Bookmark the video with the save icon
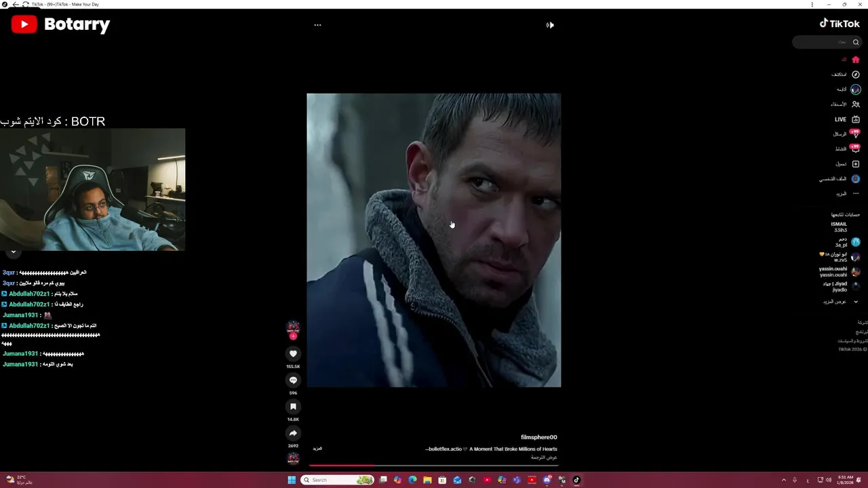The image size is (868, 488). tap(293, 407)
